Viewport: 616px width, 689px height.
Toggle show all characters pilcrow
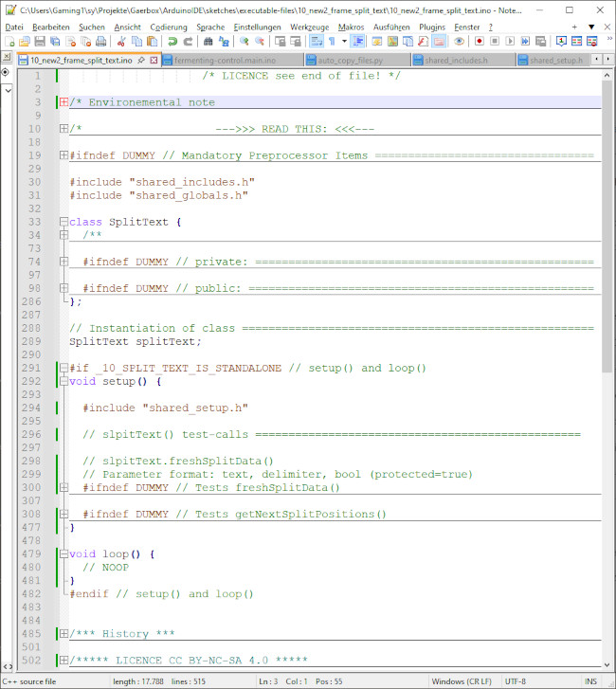332,42
